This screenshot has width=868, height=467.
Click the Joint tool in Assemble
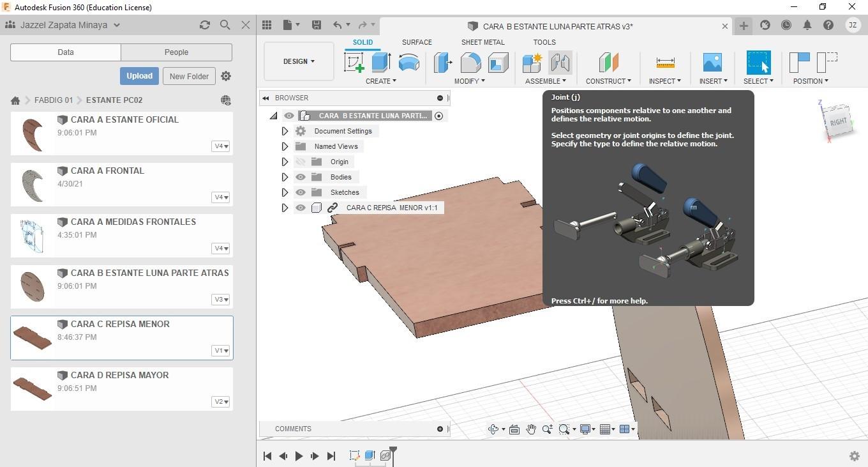pos(560,63)
